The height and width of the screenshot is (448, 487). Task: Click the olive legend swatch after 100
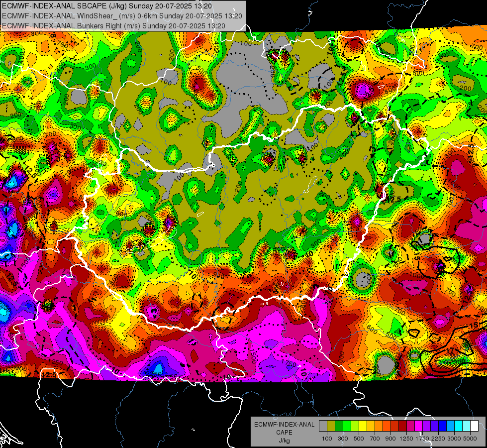coord(331,426)
